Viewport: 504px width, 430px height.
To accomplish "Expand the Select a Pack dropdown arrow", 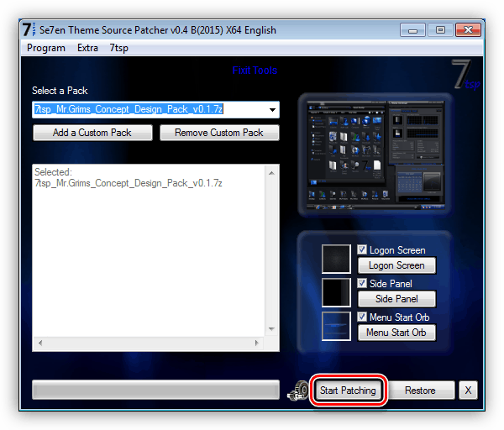I will coord(272,109).
